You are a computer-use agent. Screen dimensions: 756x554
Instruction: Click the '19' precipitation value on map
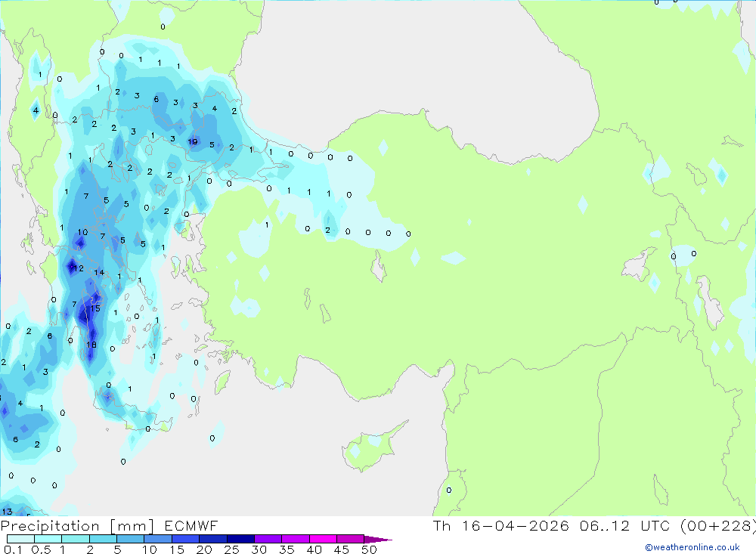point(193,142)
